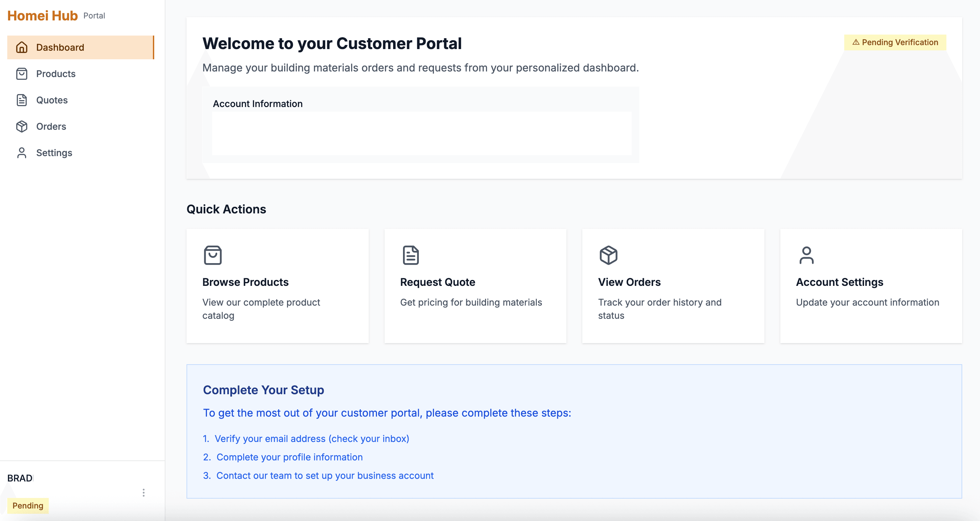This screenshot has height=521, width=980.
Task: Click the Dashboard home icon in sidebar
Action: tap(22, 47)
